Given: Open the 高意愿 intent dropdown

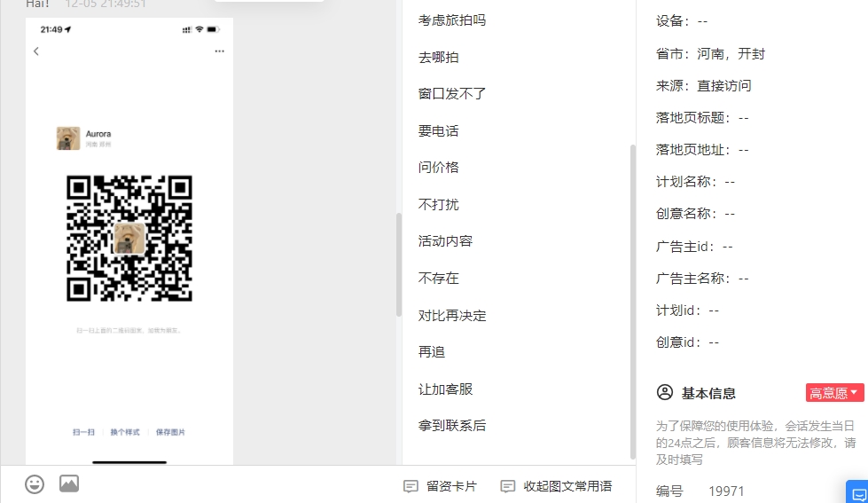Looking at the screenshot, I should (x=834, y=393).
